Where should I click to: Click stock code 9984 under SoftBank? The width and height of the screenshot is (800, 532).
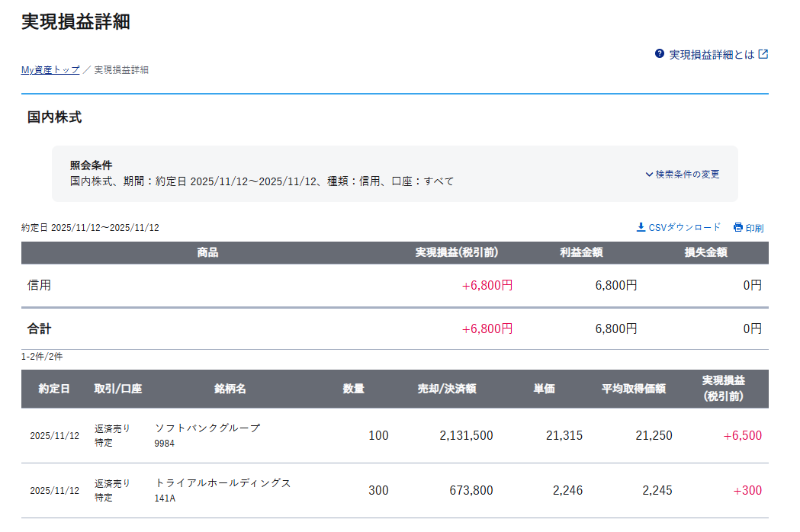165,443
